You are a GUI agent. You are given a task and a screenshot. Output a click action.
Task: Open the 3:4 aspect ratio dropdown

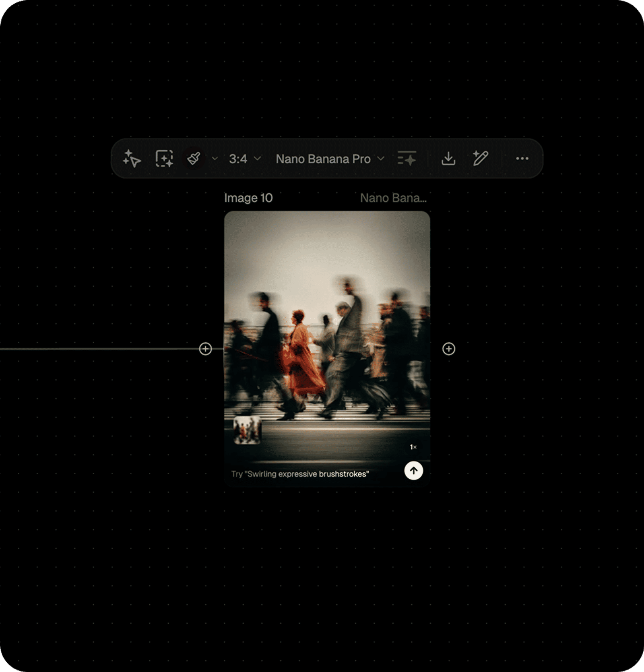coord(245,159)
